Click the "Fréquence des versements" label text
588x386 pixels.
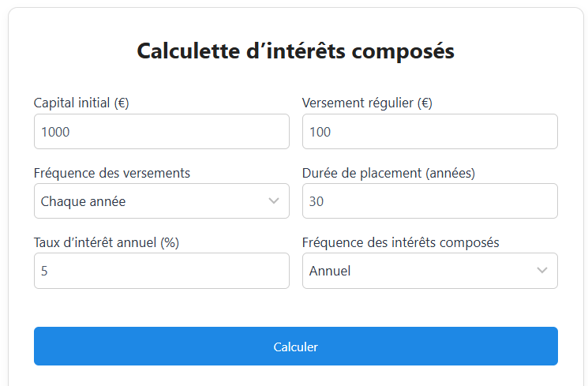coord(112,173)
